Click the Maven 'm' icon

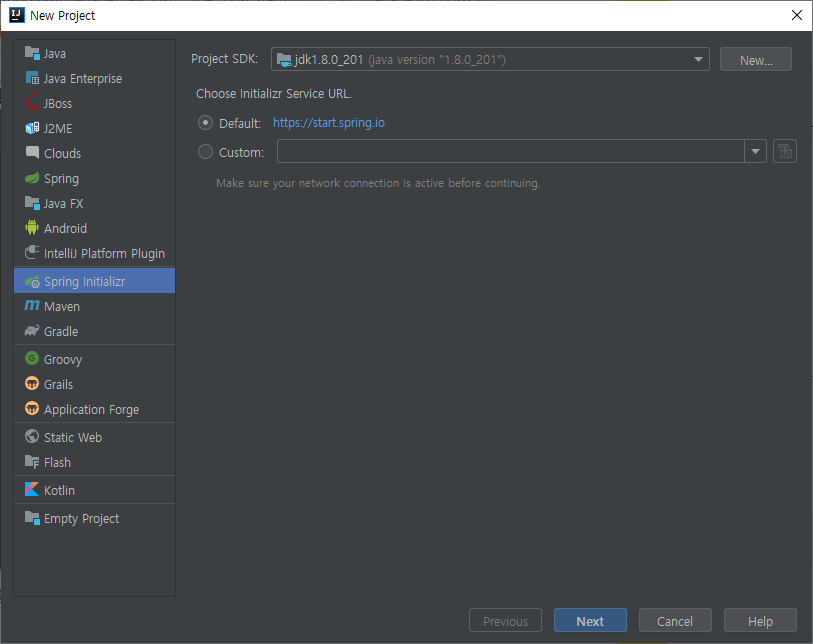(x=32, y=305)
